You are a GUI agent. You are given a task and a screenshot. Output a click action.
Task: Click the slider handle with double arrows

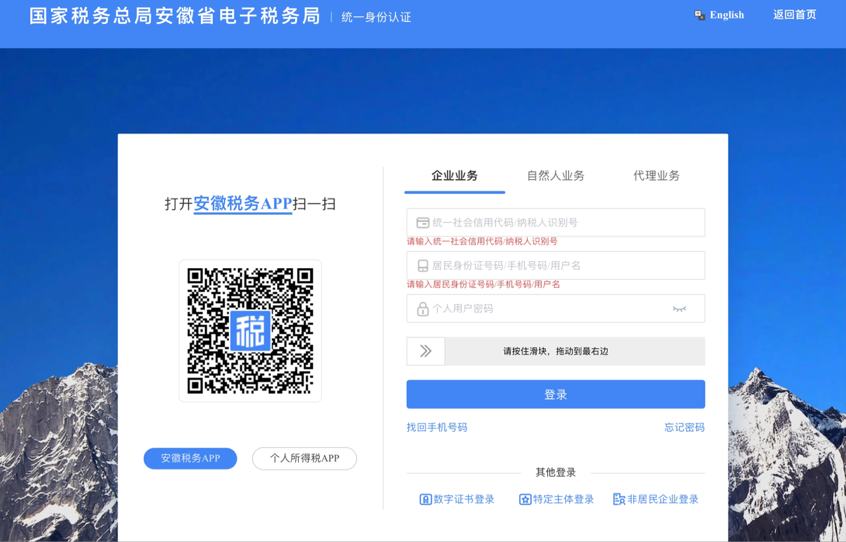[x=426, y=351]
